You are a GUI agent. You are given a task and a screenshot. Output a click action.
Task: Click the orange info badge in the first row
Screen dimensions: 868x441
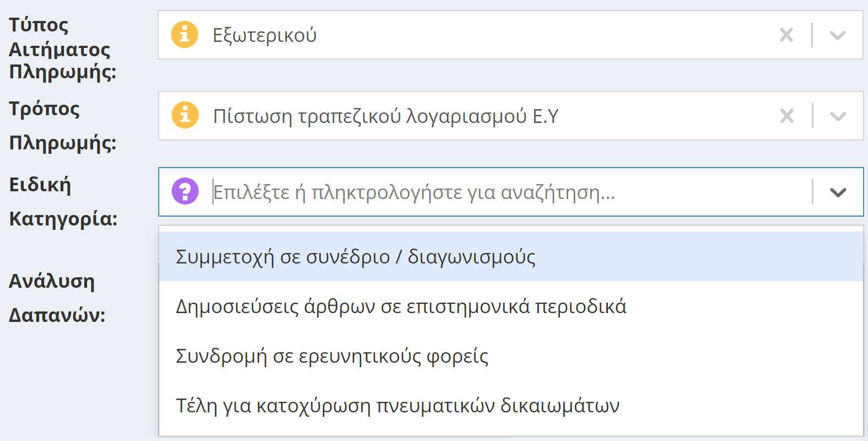185,35
